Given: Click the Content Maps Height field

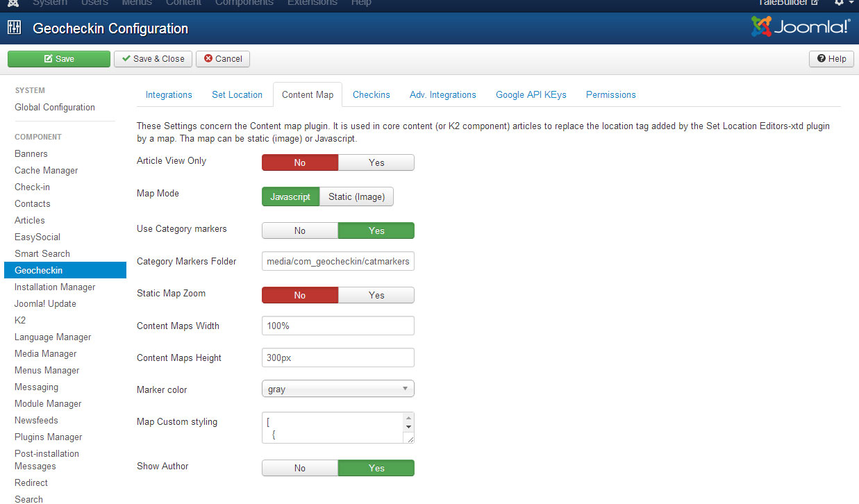Looking at the screenshot, I should click(x=338, y=358).
